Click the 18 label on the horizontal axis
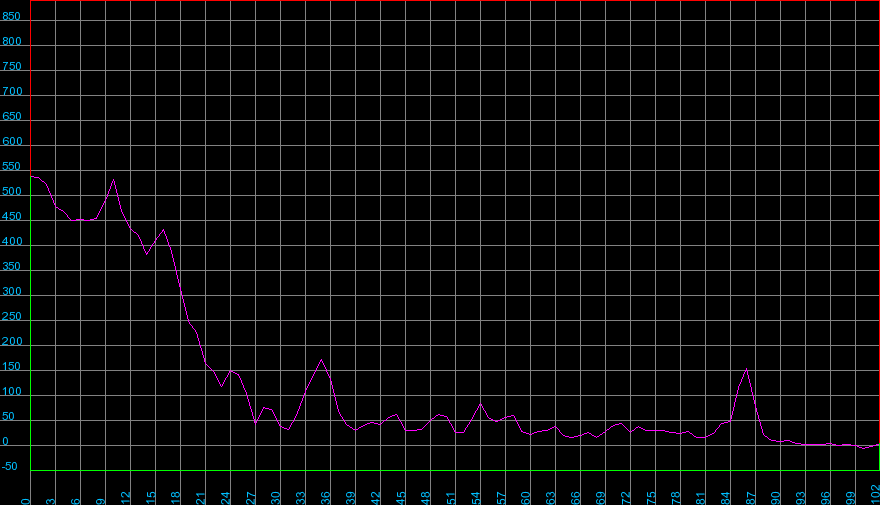Screen dimensions: 880x505 (x=176, y=498)
